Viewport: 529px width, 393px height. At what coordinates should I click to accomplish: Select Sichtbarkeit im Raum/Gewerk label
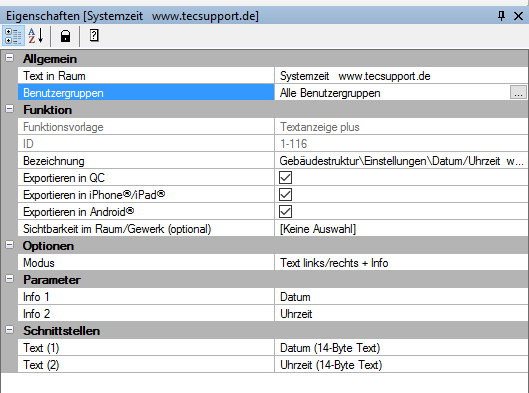(117, 229)
